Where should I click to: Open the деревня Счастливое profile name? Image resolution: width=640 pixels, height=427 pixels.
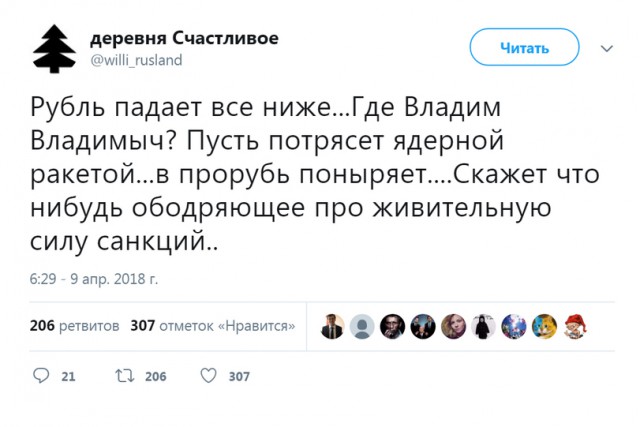[184, 38]
